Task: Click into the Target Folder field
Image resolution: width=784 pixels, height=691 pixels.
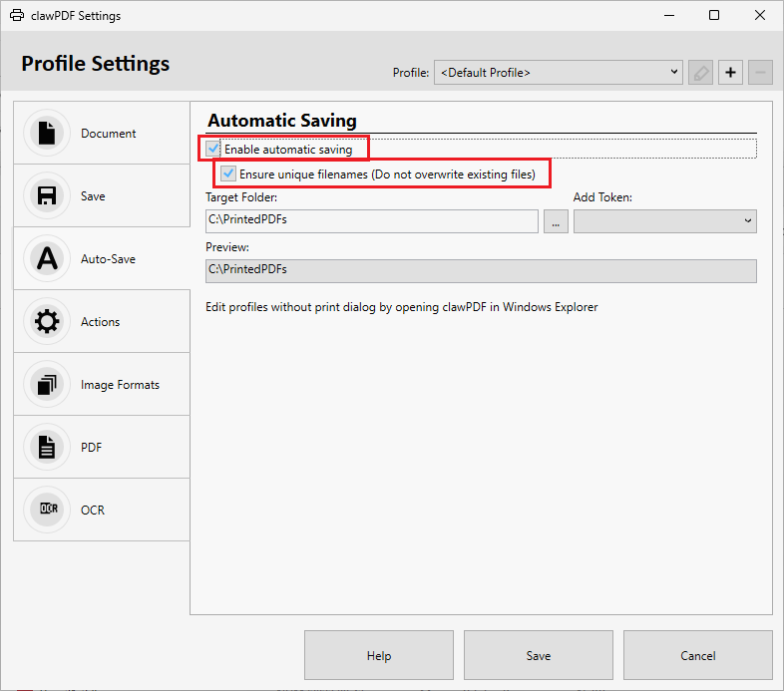Action: (x=371, y=221)
